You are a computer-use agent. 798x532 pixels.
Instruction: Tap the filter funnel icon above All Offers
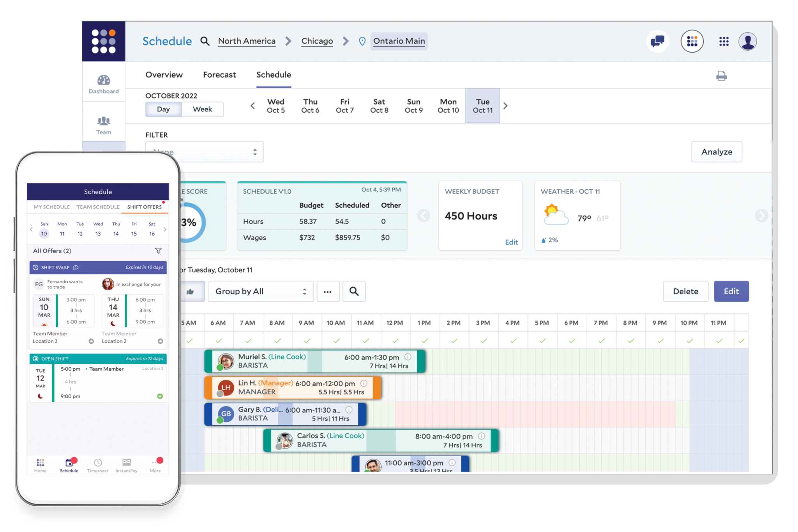(158, 251)
